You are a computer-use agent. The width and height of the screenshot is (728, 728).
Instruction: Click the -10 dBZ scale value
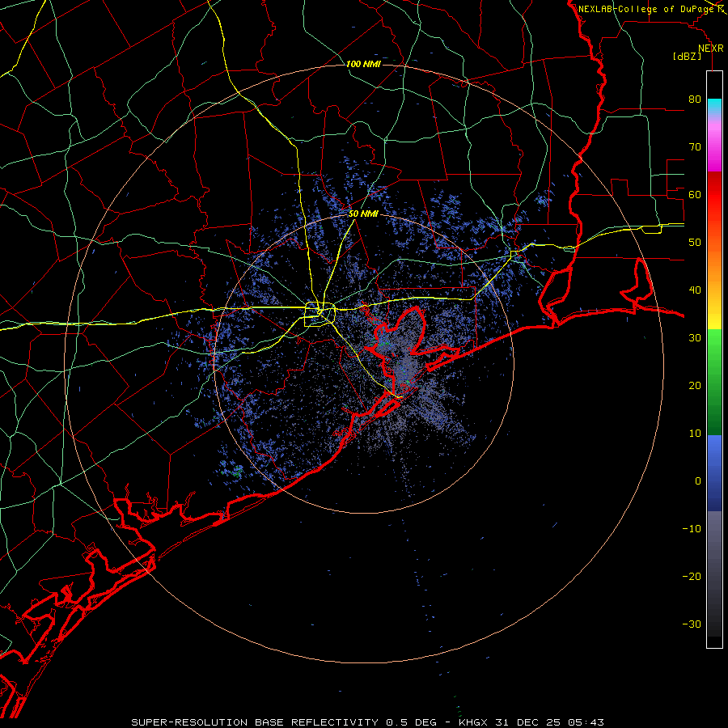[x=692, y=529]
